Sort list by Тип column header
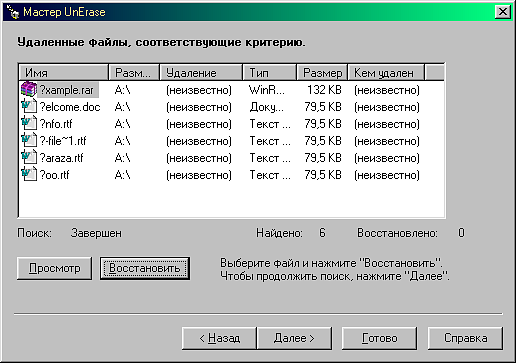 click(x=270, y=72)
